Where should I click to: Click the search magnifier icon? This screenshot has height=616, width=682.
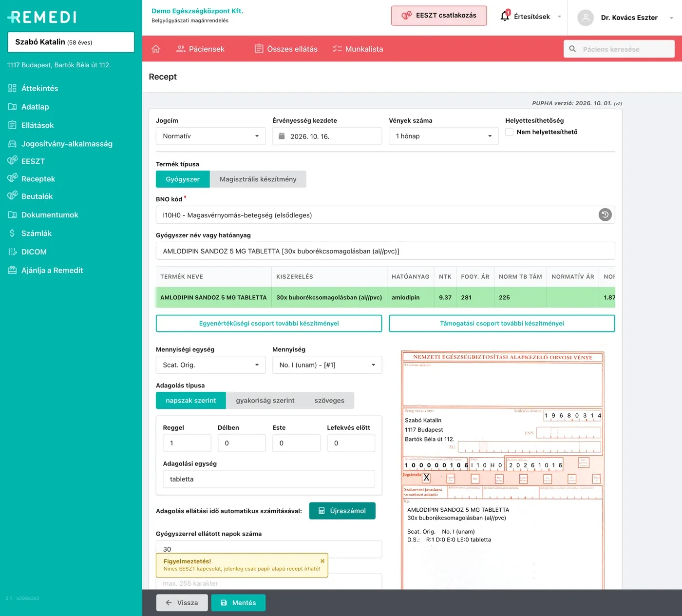572,49
